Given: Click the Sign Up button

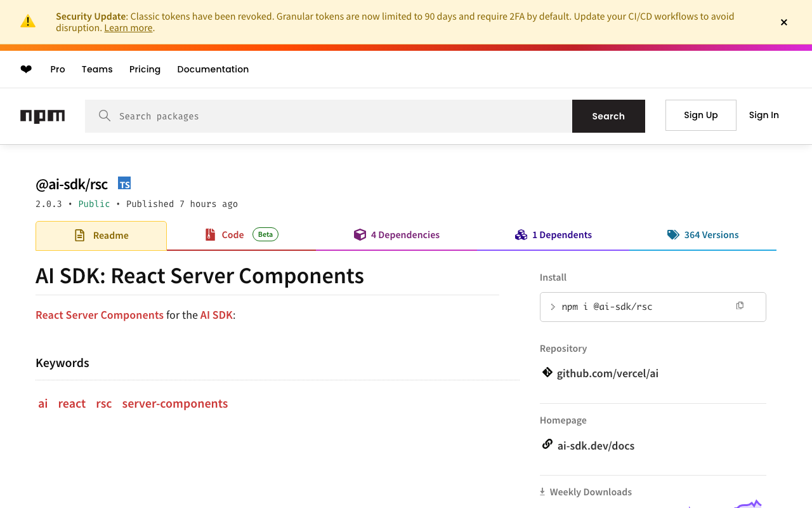Looking at the screenshot, I should [700, 115].
